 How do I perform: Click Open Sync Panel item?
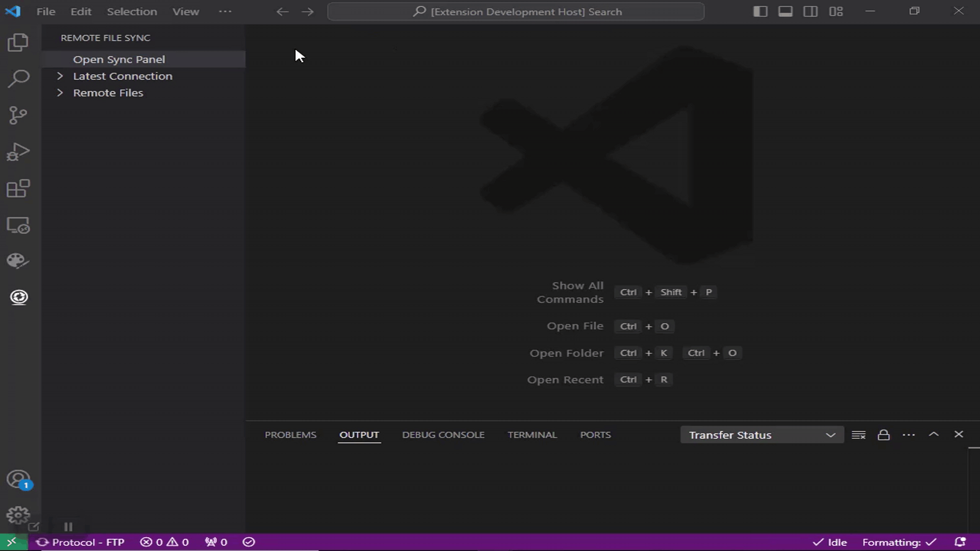(119, 59)
